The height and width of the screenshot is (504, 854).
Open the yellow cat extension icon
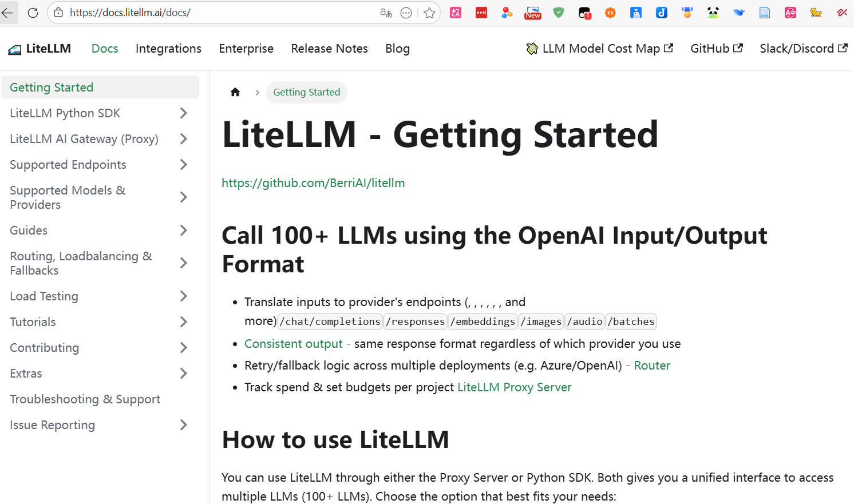tap(816, 13)
